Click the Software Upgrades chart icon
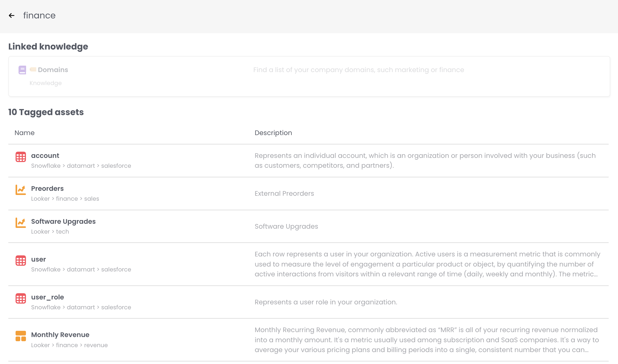The width and height of the screenshot is (618, 364). click(x=21, y=223)
